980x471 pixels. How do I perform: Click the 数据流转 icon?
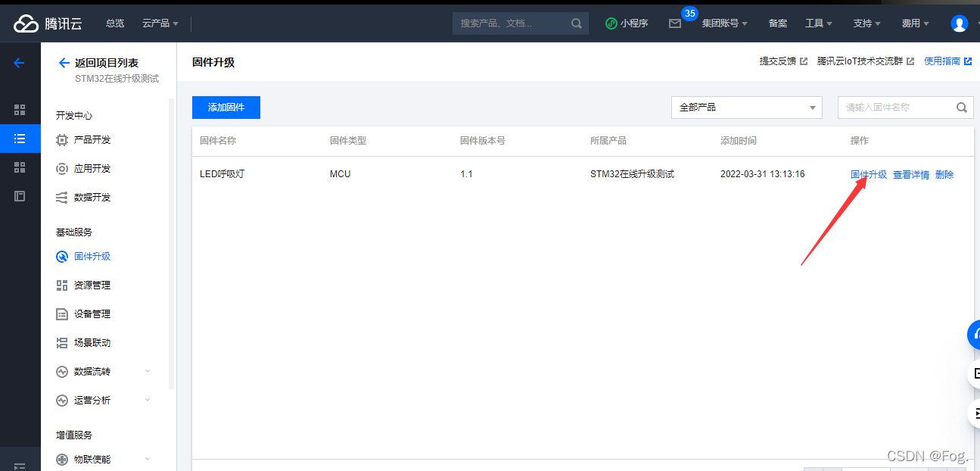[62, 372]
